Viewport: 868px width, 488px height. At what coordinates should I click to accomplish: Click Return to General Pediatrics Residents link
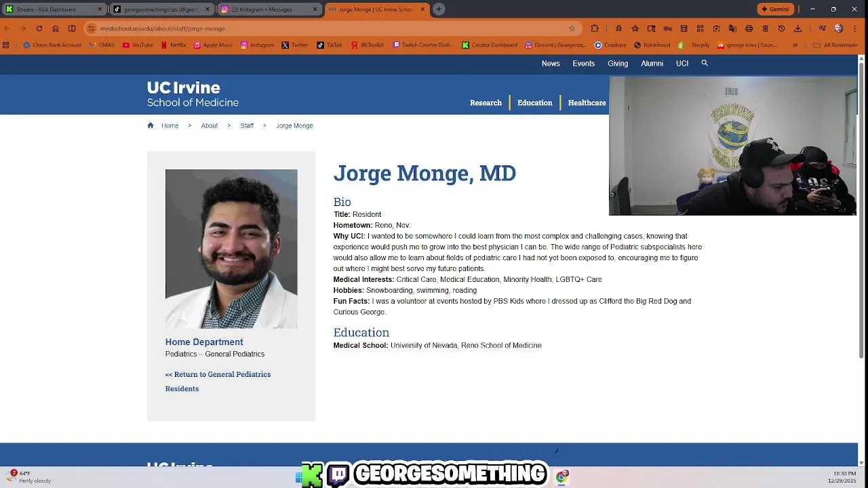(x=218, y=382)
